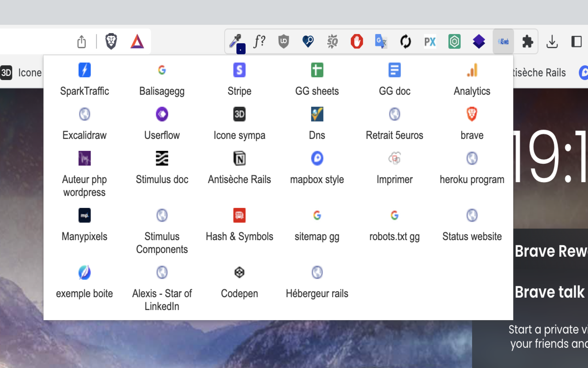Toggle the sidebar panel open
The width and height of the screenshot is (588, 368).
576,41
